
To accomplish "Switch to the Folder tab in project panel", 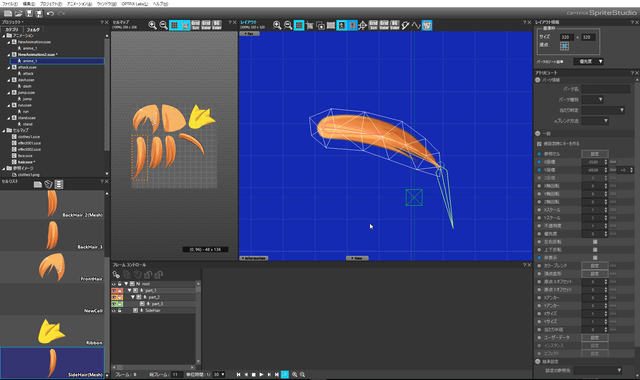I will click(33, 30).
